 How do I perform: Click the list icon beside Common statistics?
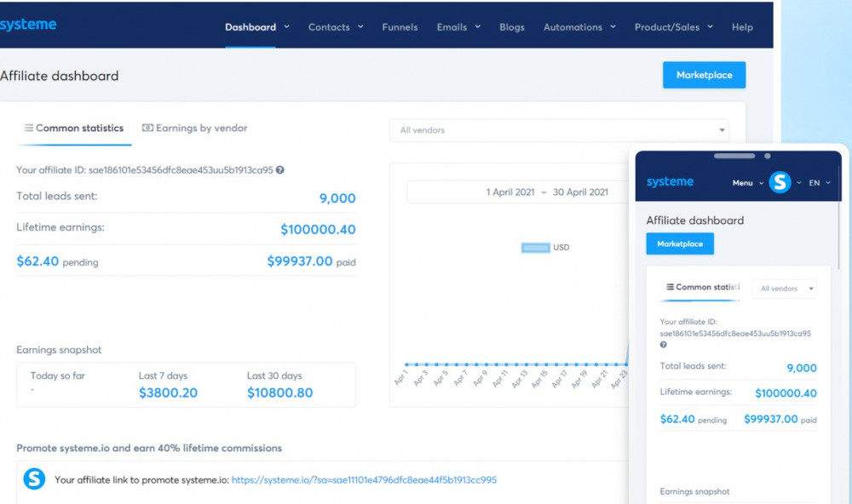pos(28,129)
